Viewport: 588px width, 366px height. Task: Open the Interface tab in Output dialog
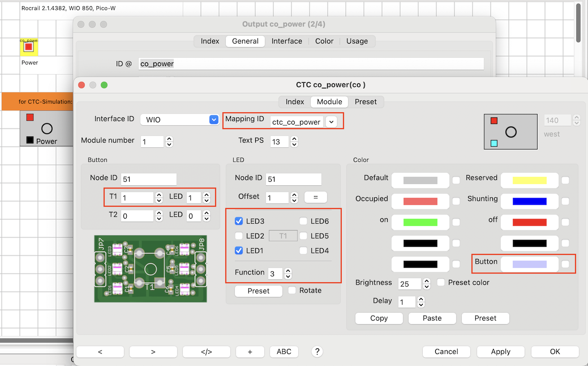pos(286,41)
